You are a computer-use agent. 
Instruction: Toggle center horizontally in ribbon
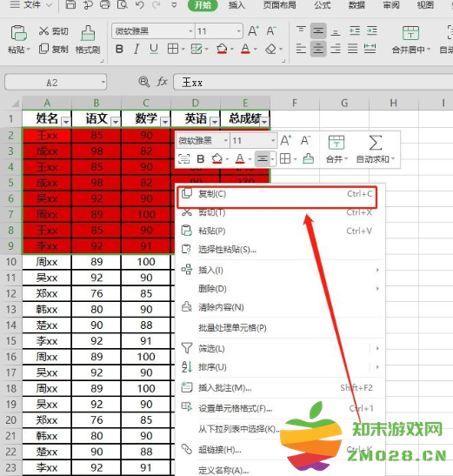click(x=318, y=49)
